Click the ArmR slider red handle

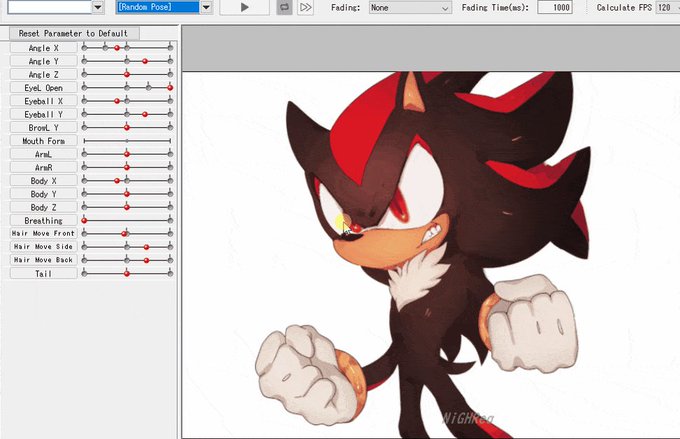click(127, 167)
